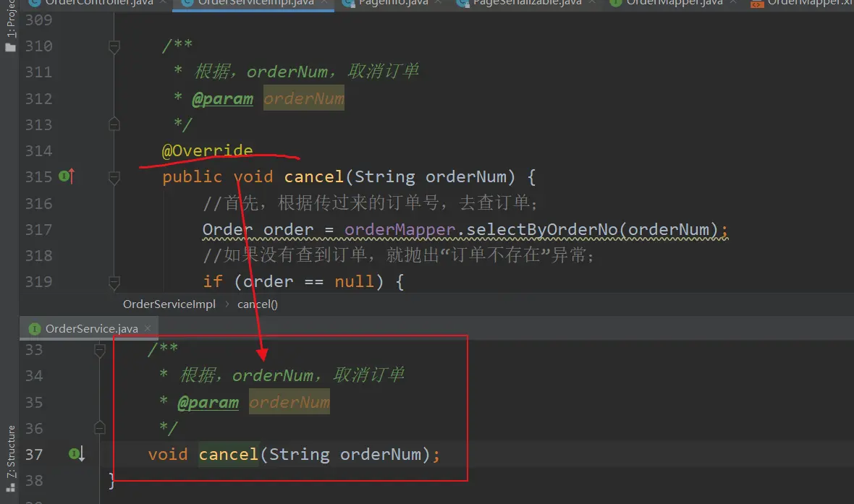This screenshot has height=504, width=854.
Task: Collapse the if block fold on line 319
Action: coord(114,282)
